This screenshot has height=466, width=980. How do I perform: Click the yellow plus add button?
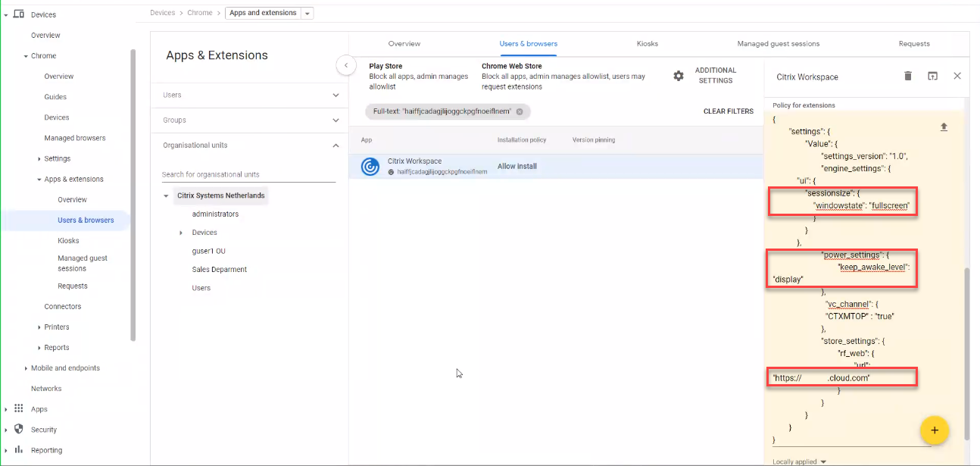[x=934, y=430]
